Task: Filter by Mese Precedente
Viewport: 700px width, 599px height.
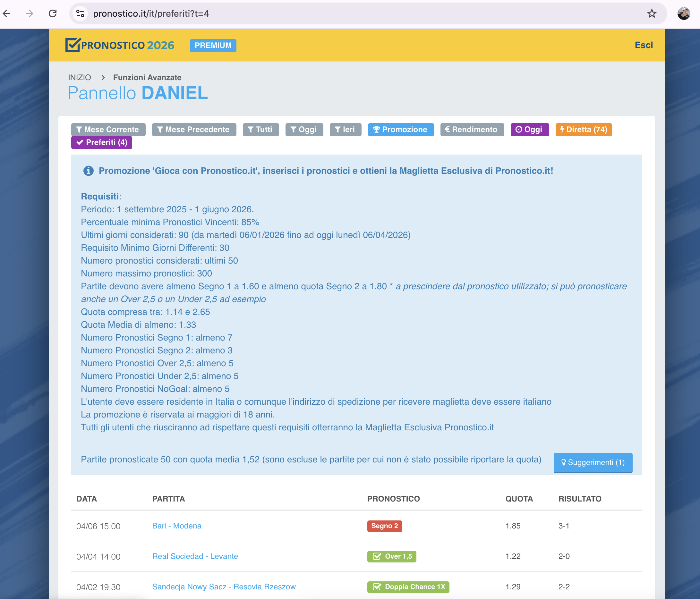Action: point(193,130)
